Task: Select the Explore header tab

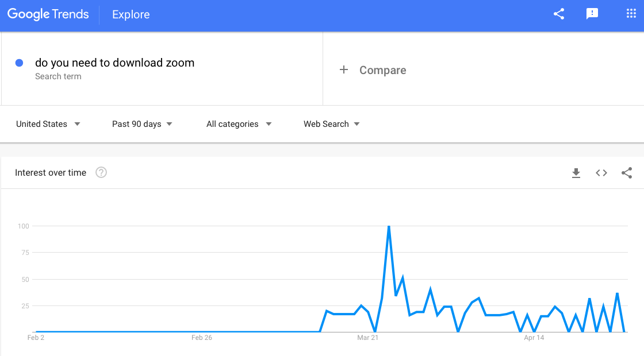Action: (x=131, y=15)
